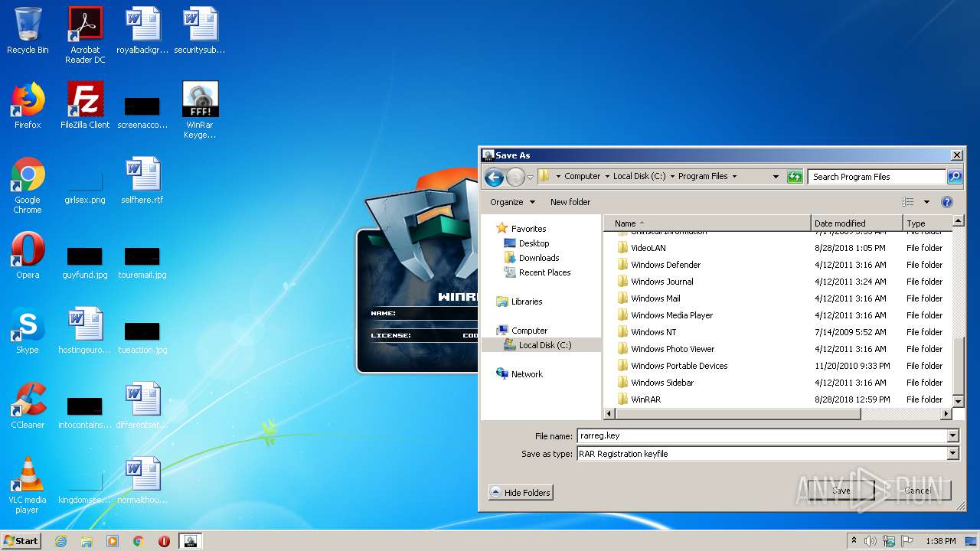Select Downloads in the navigation pane
980x551 pixels.
click(x=539, y=258)
